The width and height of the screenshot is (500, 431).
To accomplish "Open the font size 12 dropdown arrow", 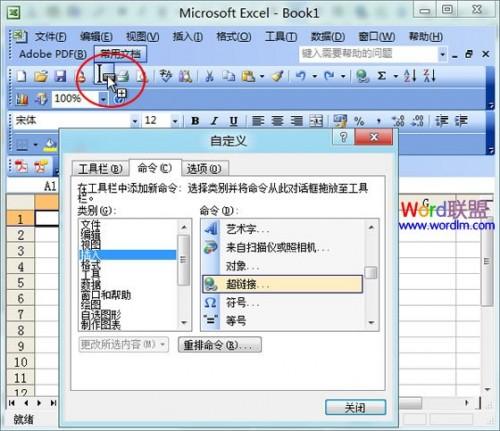I will click(x=174, y=121).
